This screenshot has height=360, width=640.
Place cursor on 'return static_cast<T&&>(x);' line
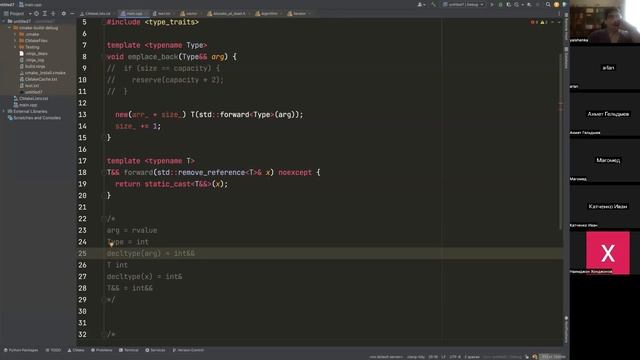171,184
